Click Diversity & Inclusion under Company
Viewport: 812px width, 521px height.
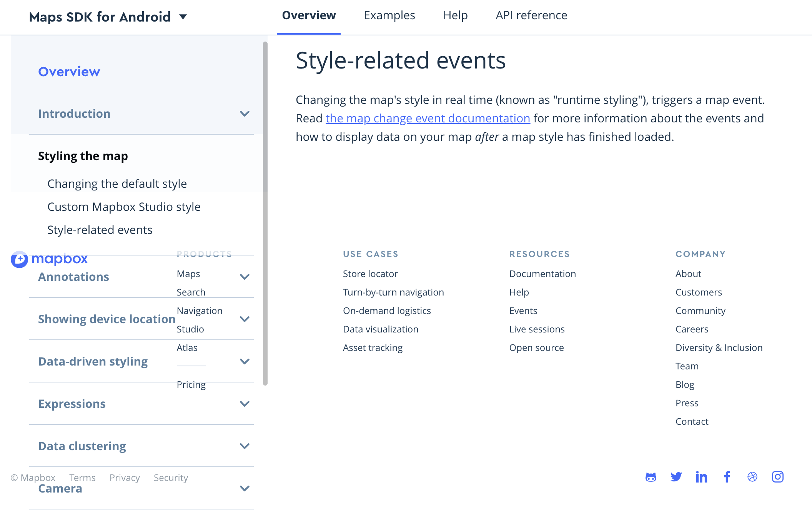pyautogui.click(x=719, y=347)
